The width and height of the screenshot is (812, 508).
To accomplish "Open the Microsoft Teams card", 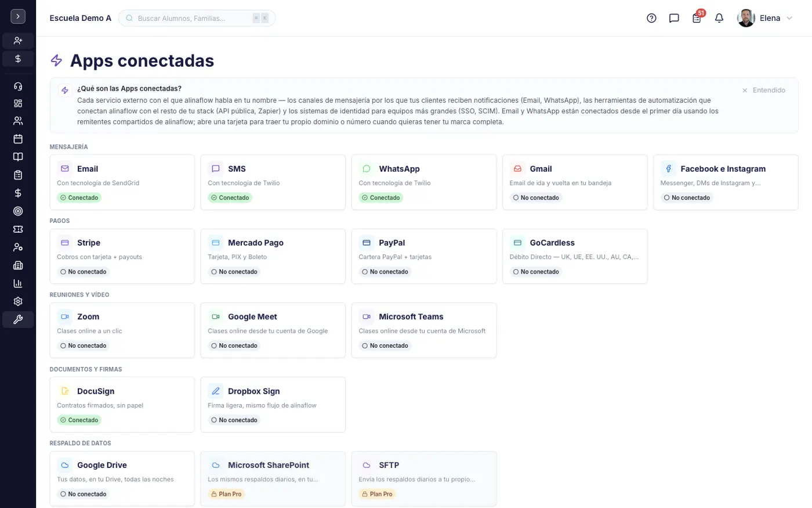I will pyautogui.click(x=424, y=330).
